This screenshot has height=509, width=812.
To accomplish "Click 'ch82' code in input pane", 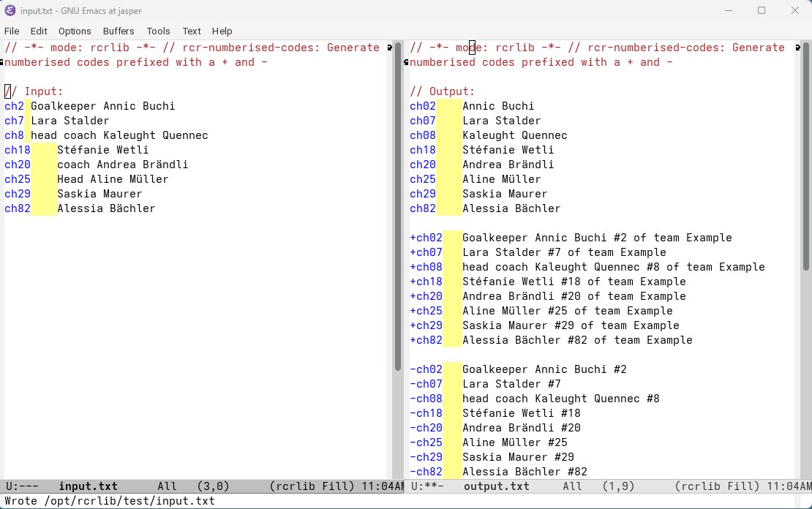I will point(18,208).
